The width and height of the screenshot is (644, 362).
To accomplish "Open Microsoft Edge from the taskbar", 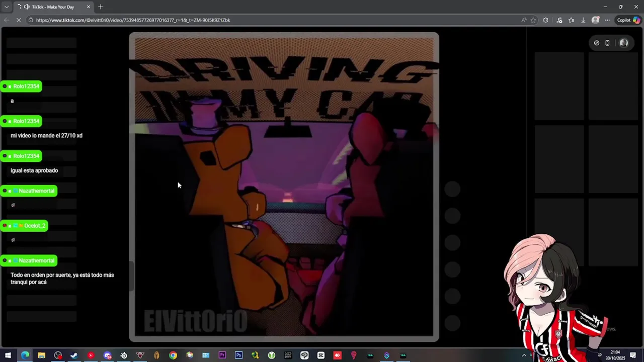I will tap(25, 355).
